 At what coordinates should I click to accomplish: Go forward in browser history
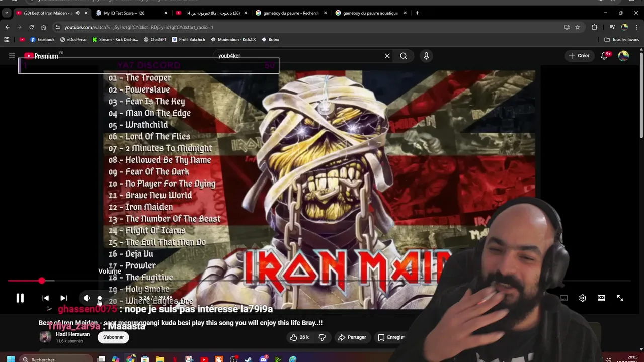pyautogui.click(x=19, y=27)
